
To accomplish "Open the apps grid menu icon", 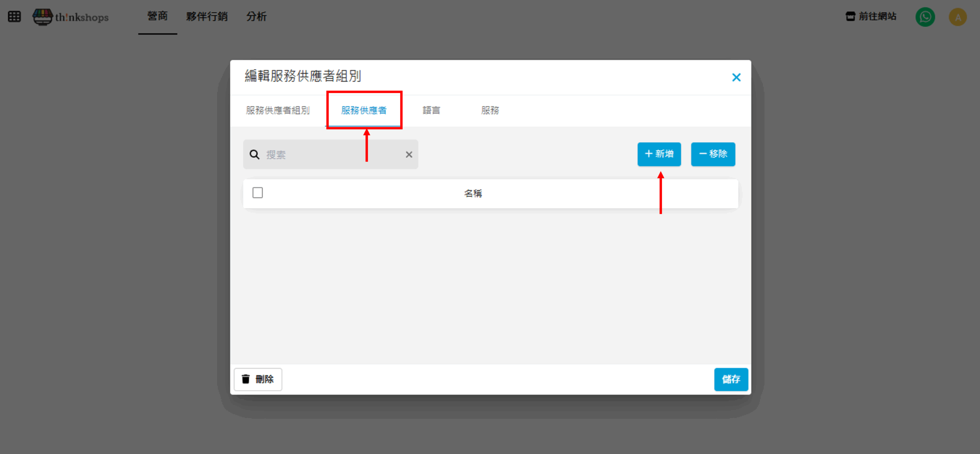I will [x=14, y=16].
